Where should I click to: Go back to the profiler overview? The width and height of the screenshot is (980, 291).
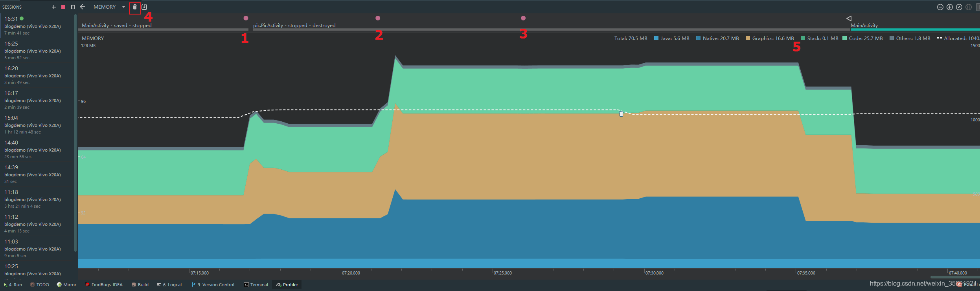pos(83,7)
